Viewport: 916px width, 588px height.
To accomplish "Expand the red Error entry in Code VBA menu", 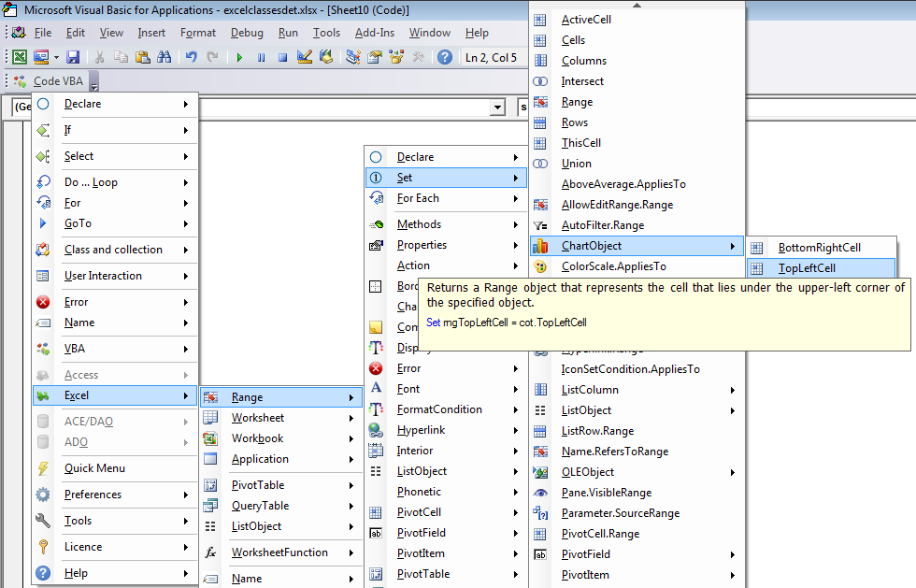I will pos(115,302).
